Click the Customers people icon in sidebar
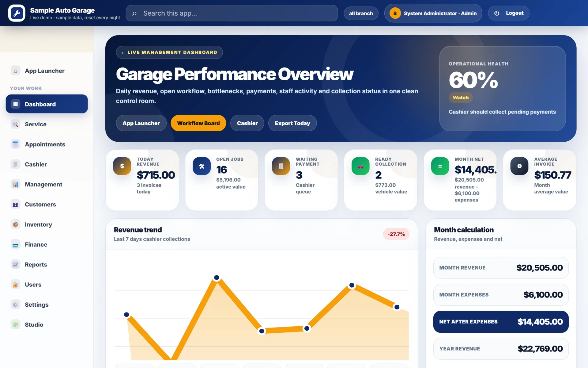The height and width of the screenshot is (368, 588). coord(15,205)
